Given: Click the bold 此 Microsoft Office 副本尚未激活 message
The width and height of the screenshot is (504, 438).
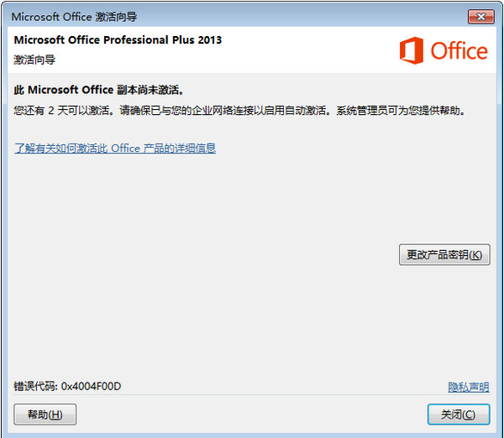Looking at the screenshot, I should pos(99,90).
